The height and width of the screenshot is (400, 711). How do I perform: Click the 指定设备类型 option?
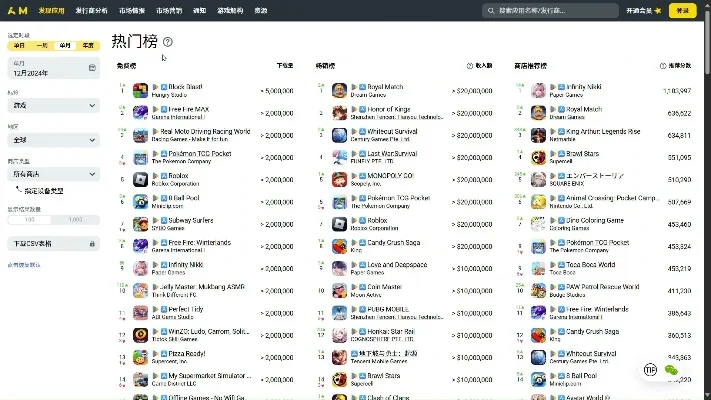click(44, 191)
